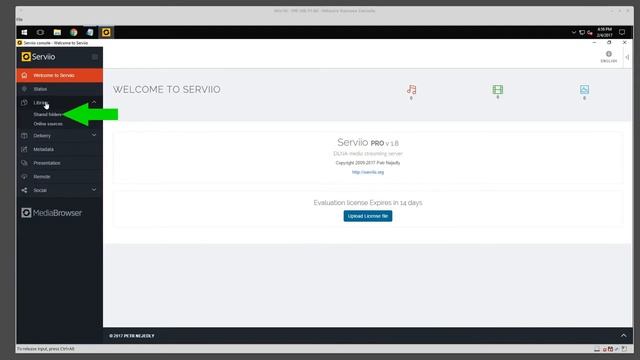The width and height of the screenshot is (640, 360).
Task: Click the Upload License file button
Action: (x=368, y=216)
